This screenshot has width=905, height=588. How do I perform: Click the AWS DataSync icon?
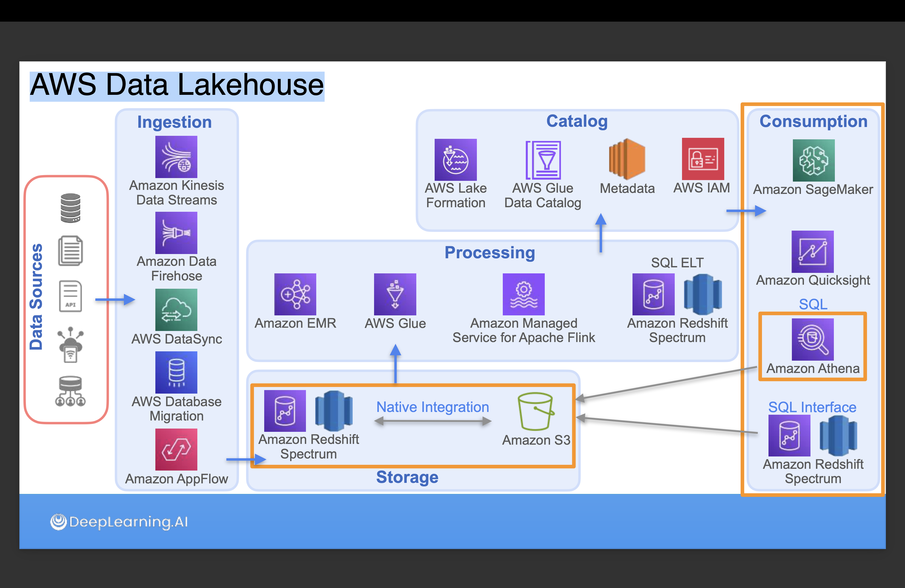pos(176,309)
